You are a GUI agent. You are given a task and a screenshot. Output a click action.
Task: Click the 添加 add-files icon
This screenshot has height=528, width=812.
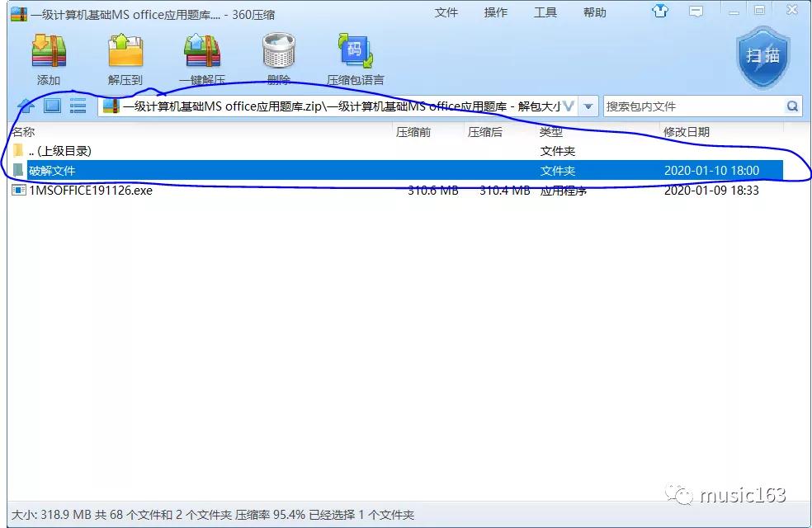[x=49, y=50]
